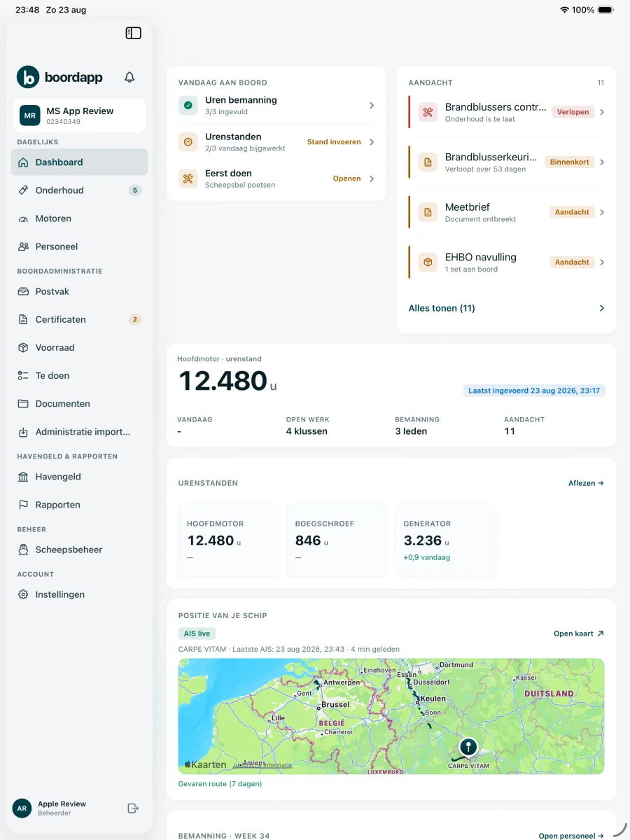
Task: Click green check icon for Uren bemanning
Action: coord(188,105)
